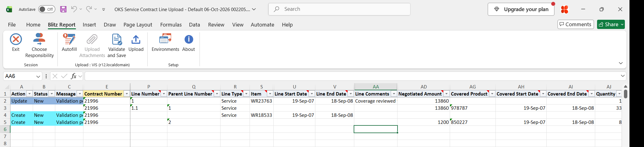The width and height of the screenshot is (644, 147).
Task: Open the Covered Product filter
Action: click(492, 94)
